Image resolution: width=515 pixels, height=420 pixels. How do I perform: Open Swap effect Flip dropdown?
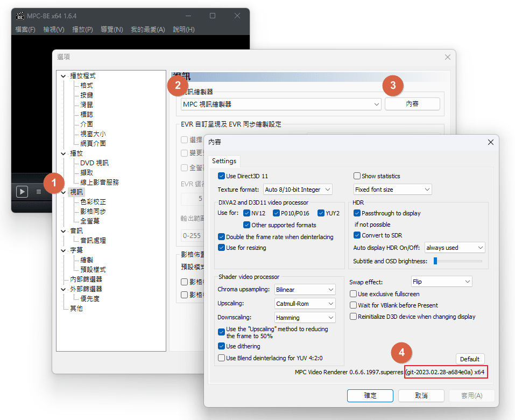pos(442,282)
